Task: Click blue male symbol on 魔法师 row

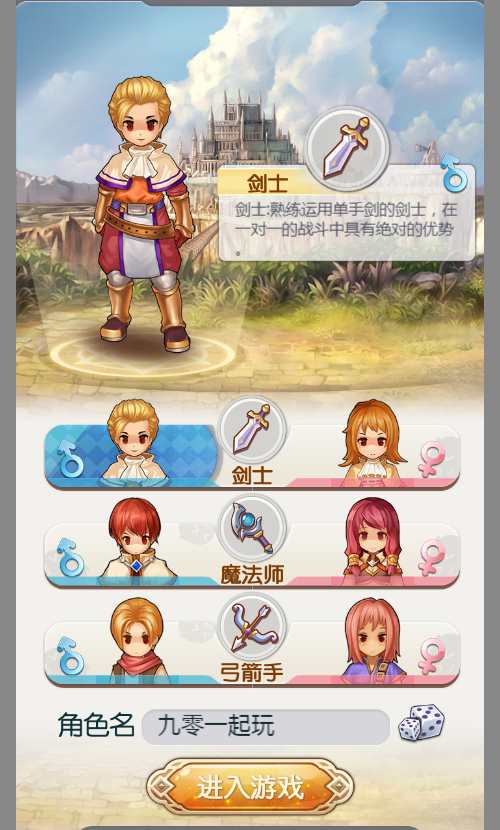Action: pos(71,557)
